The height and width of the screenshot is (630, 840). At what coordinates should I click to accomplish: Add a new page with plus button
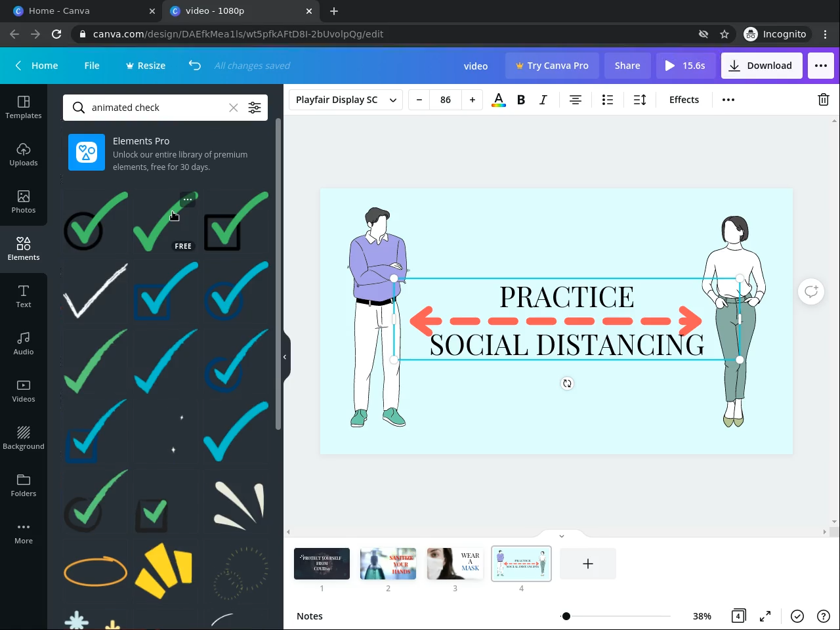point(588,564)
